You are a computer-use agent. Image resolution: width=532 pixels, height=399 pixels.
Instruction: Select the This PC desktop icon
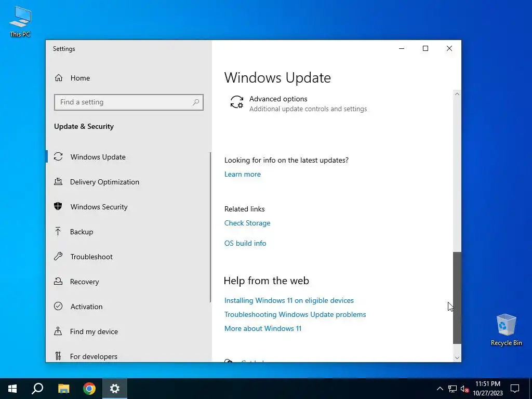click(20, 21)
